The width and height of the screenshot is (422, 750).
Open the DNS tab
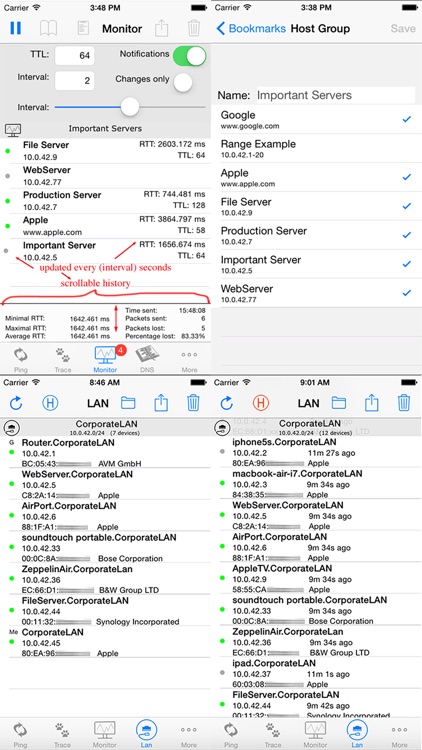click(x=147, y=360)
